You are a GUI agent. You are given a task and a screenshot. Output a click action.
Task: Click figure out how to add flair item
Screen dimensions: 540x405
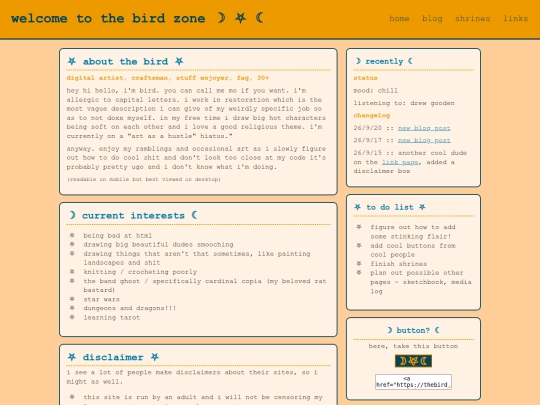pos(413,232)
